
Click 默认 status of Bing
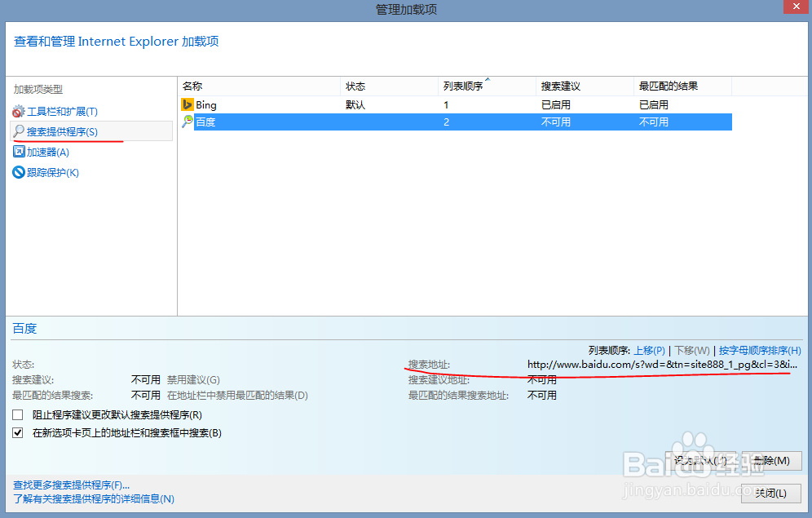[x=355, y=104]
